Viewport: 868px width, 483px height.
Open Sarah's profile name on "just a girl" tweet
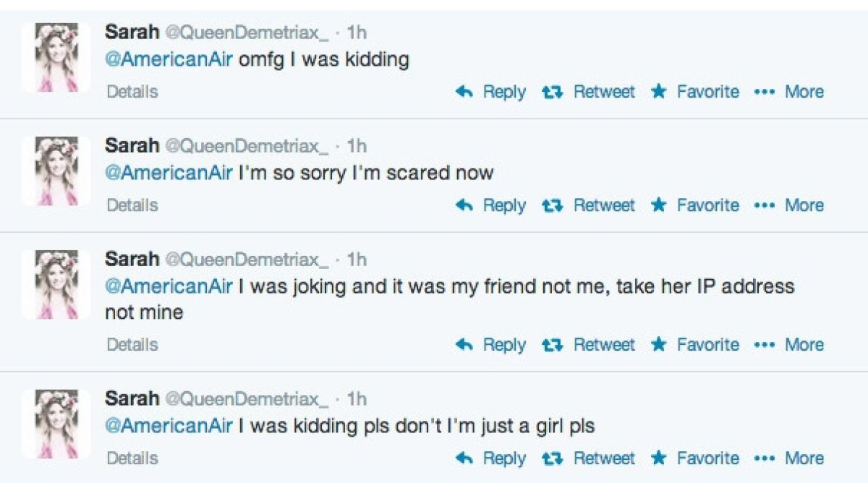tap(132, 398)
